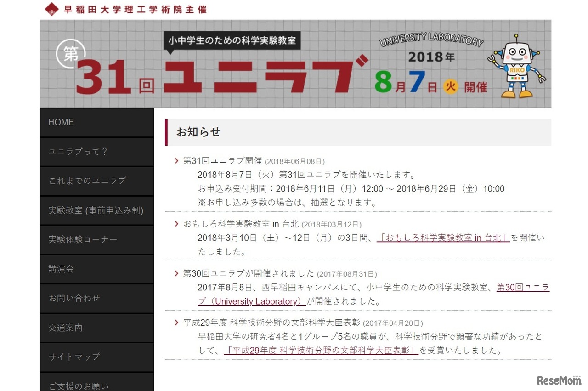
Task: Open the ユニラブって？ menu item
Action: tap(97, 152)
